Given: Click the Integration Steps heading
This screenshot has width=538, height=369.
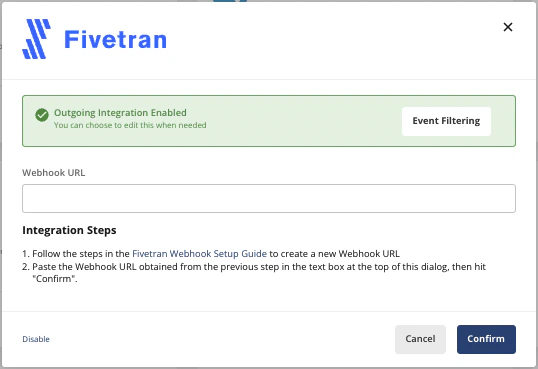Looking at the screenshot, I should point(69,230).
